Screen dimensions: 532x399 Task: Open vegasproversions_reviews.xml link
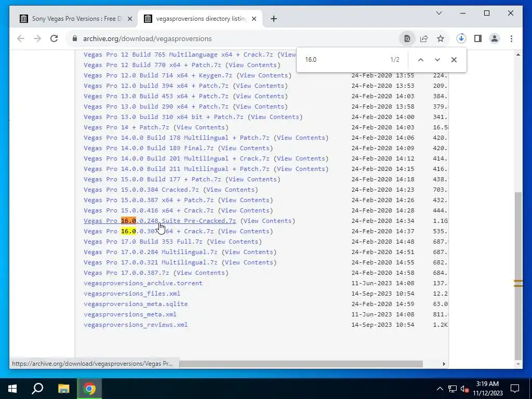(x=136, y=325)
